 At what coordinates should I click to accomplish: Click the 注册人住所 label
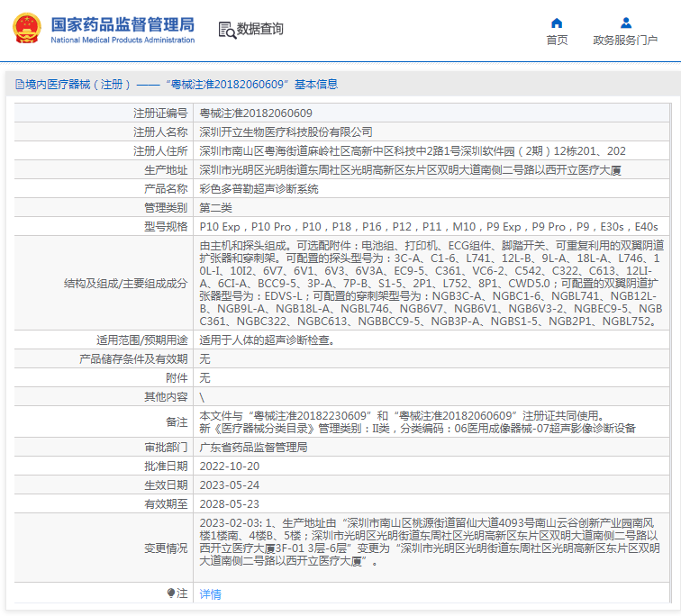[x=160, y=151]
